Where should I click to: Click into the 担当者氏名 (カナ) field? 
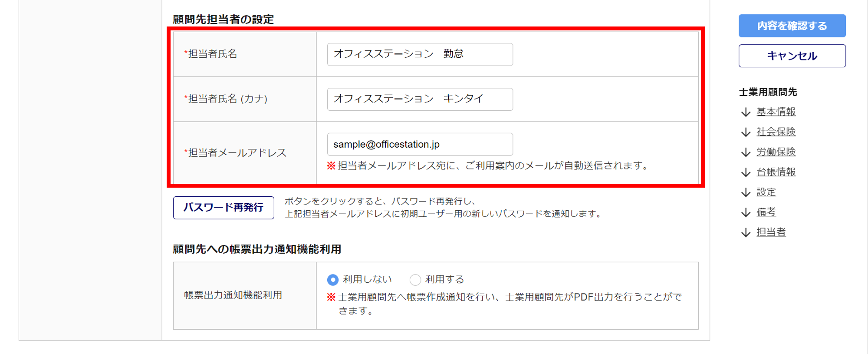420,99
